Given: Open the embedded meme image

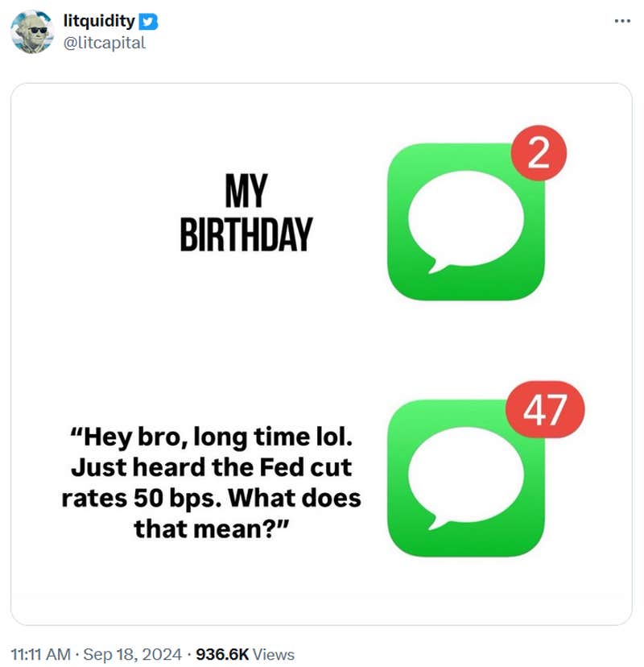Looking at the screenshot, I should [x=322, y=354].
